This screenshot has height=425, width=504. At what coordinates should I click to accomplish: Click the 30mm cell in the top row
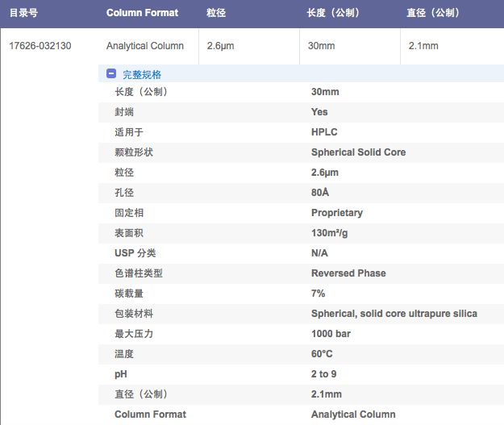click(x=321, y=46)
